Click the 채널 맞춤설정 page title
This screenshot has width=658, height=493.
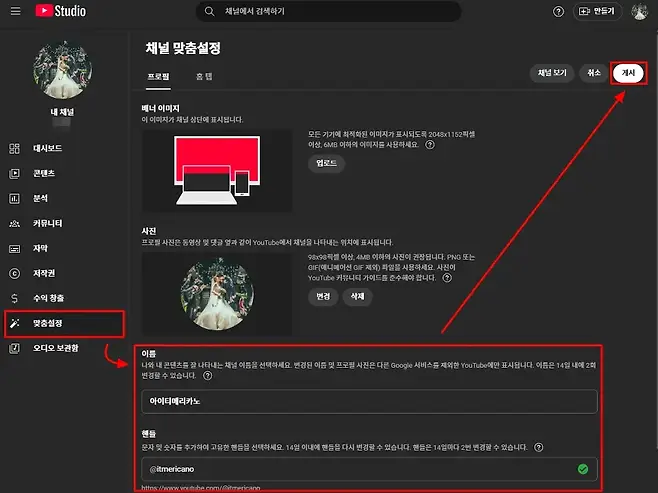coord(183,48)
